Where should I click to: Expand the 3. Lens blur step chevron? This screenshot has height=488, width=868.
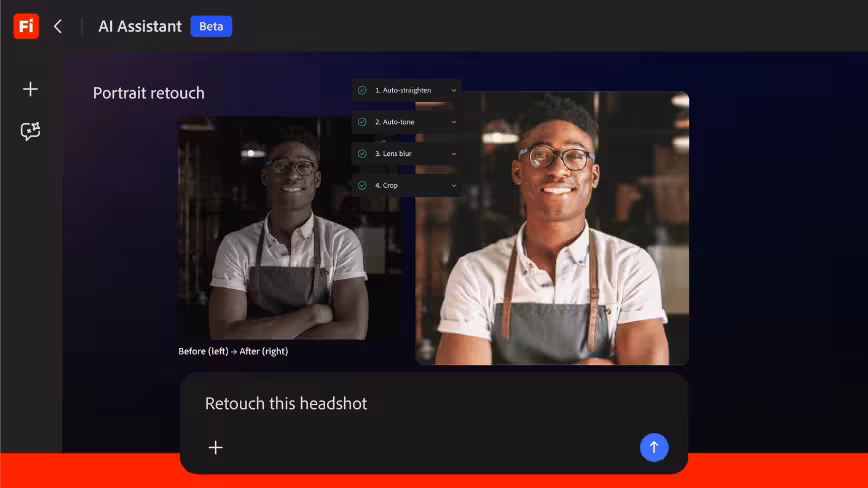point(453,154)
